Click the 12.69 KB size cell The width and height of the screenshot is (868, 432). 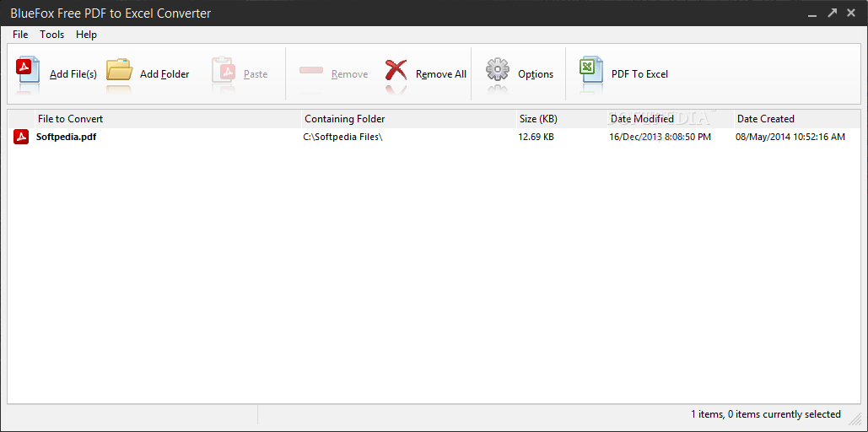[536, 137]
